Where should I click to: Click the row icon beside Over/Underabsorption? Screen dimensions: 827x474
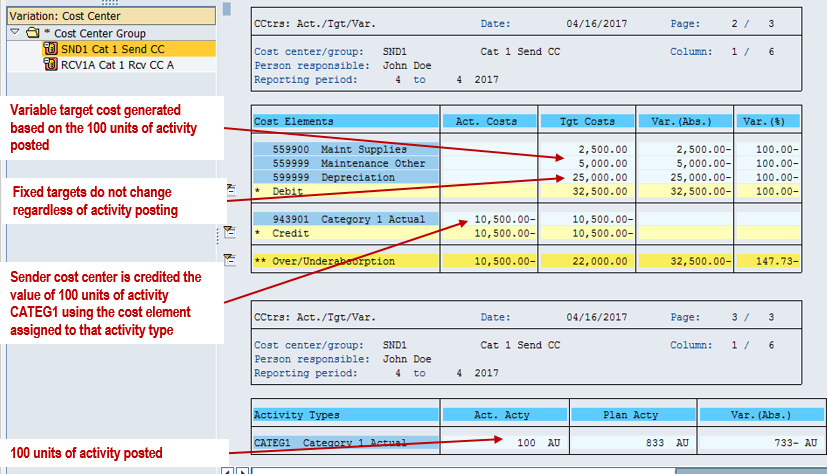tap(229, 259)
